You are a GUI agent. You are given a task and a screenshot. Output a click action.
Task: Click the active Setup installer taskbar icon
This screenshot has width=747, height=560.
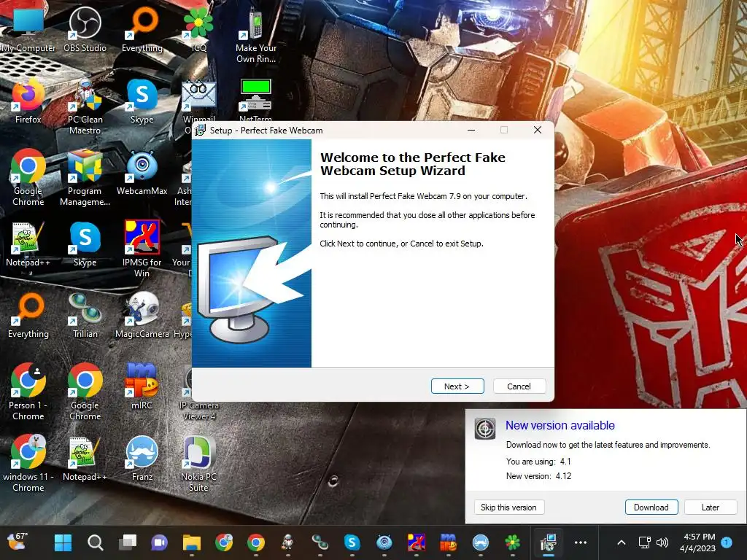point(548,542)
